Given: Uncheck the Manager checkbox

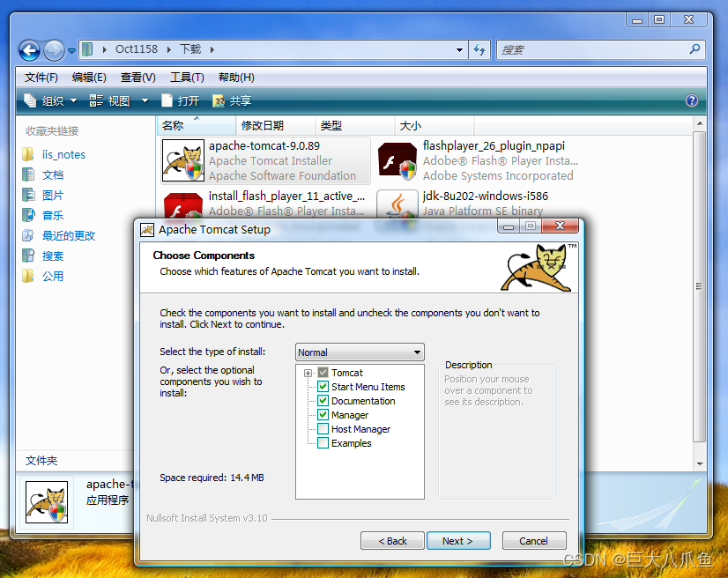Looking at the screenshot, I should coord(323,415).
